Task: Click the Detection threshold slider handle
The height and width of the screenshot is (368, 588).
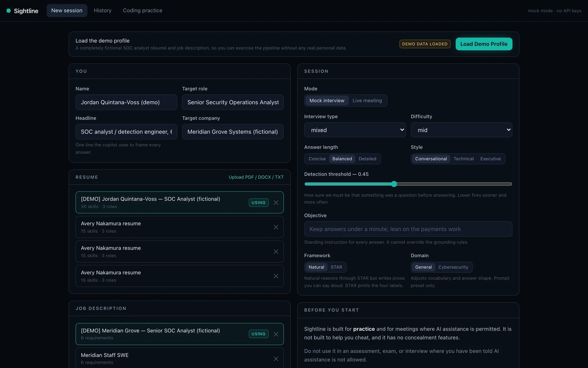Action: (394, 184)
